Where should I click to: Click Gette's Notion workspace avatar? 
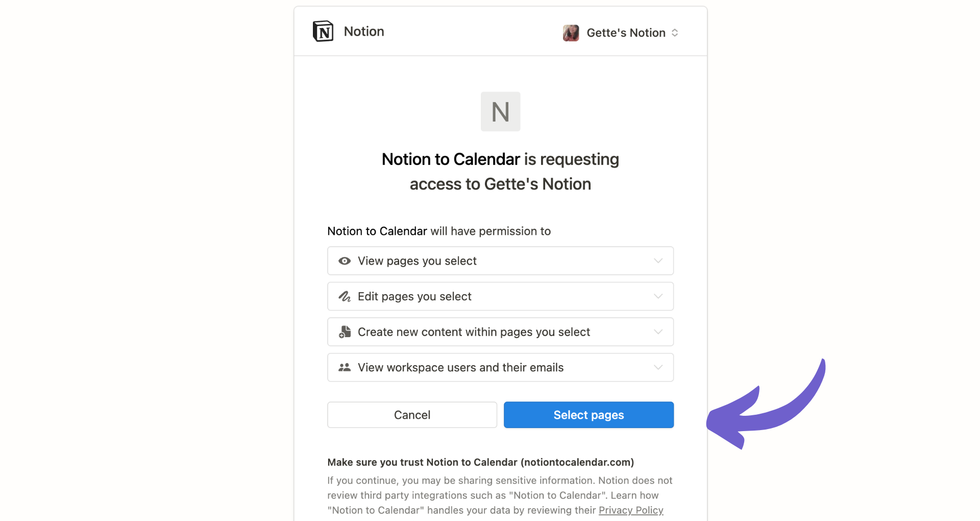[x=570, y=33]
